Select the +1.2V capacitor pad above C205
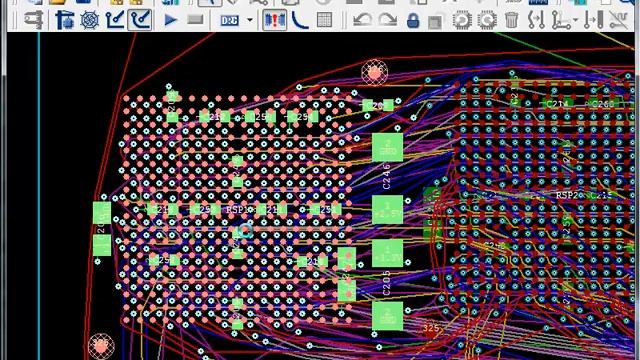 tap(387, 253)
